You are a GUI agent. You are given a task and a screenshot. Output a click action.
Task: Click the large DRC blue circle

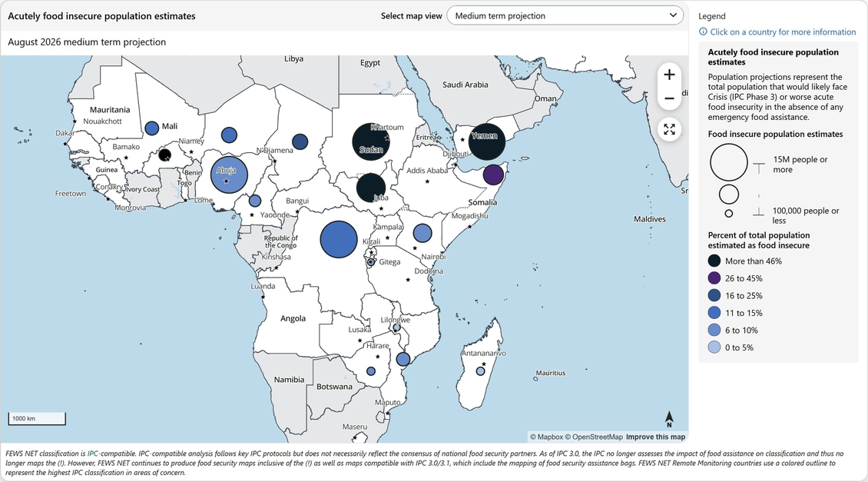[339, 239]
